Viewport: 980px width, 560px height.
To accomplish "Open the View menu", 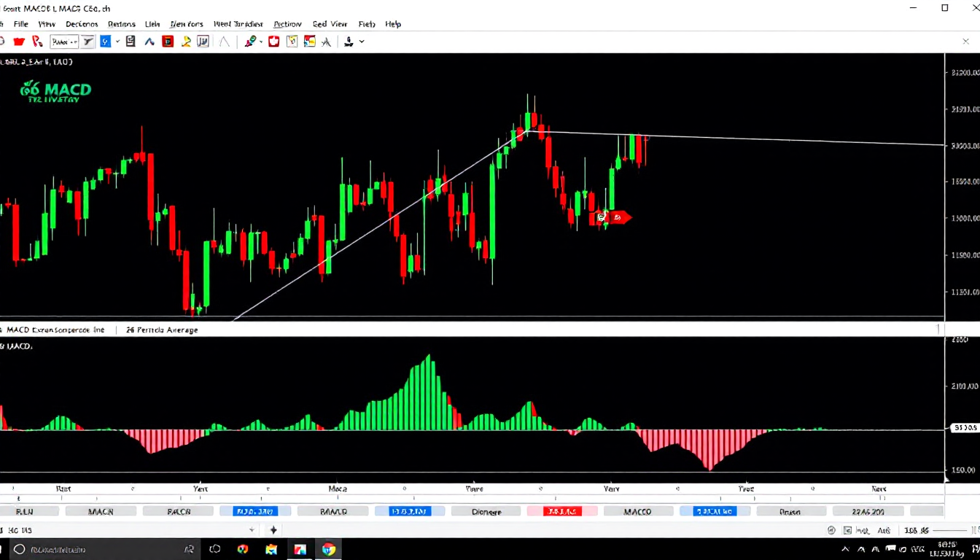I will point(47,24).
